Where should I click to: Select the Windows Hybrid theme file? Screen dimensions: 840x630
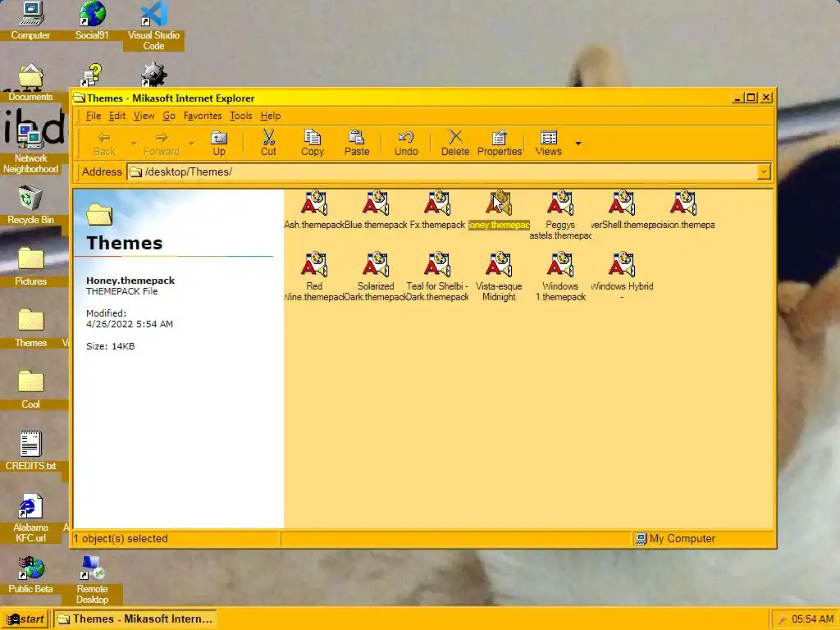622,265
